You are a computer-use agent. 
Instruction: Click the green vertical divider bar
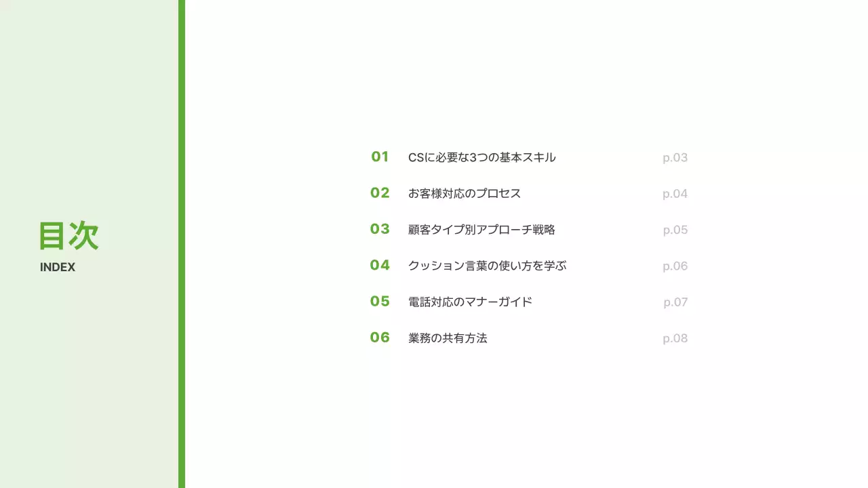[182, 244]
